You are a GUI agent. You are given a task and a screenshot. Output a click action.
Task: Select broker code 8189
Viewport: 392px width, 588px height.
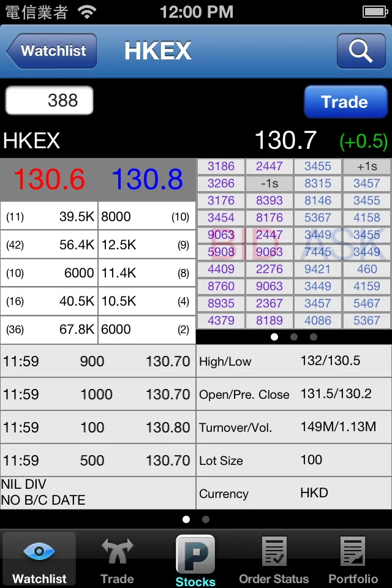pos(269,320)
